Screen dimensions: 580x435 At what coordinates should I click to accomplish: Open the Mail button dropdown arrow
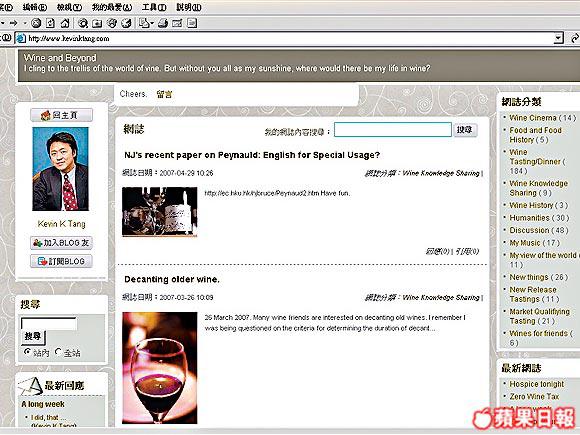coord(152,24)
